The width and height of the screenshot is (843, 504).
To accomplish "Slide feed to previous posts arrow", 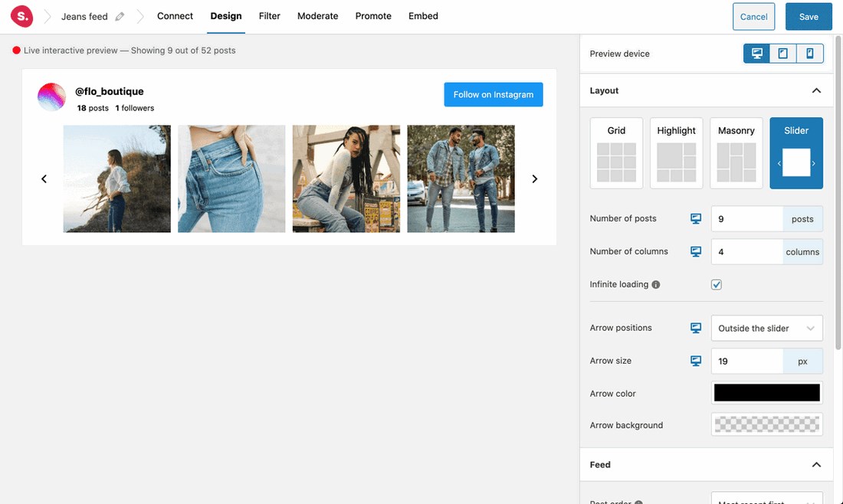I will [x=44, y=179].
